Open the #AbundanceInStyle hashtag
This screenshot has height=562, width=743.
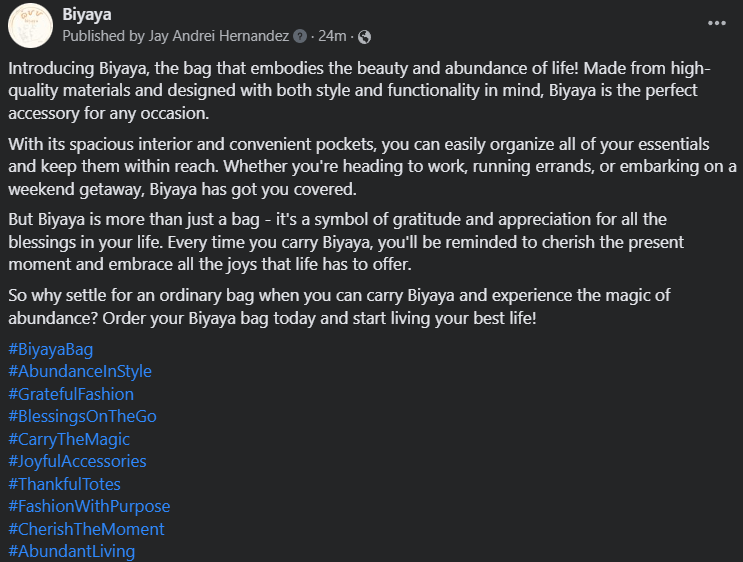coord(80,371)
